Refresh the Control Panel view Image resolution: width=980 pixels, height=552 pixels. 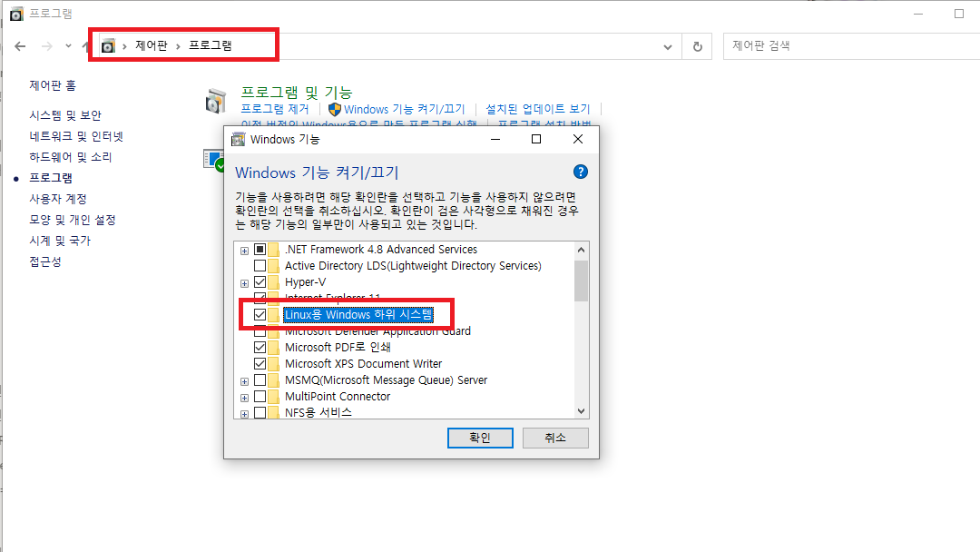point(698,47)
